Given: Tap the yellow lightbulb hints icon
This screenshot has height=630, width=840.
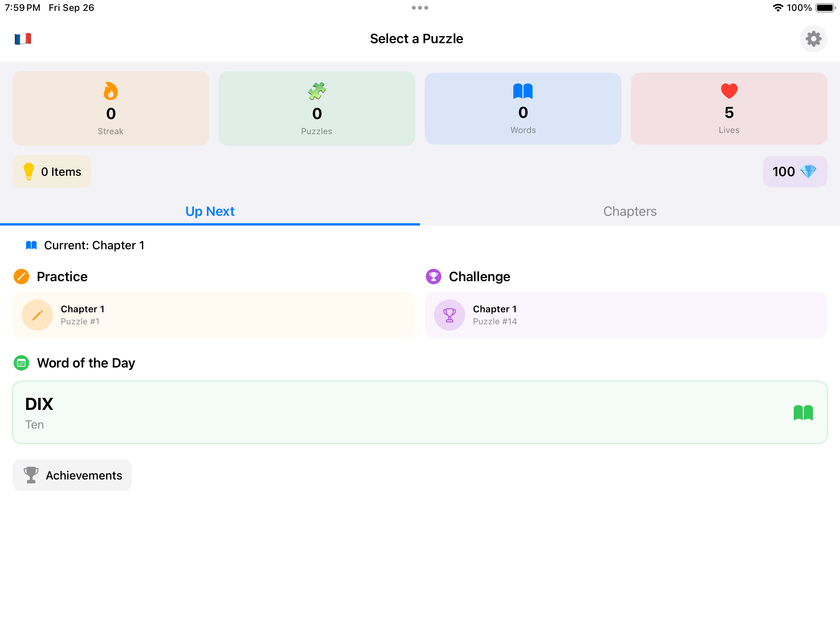Looking at the screenshot, I should [29, 171].
